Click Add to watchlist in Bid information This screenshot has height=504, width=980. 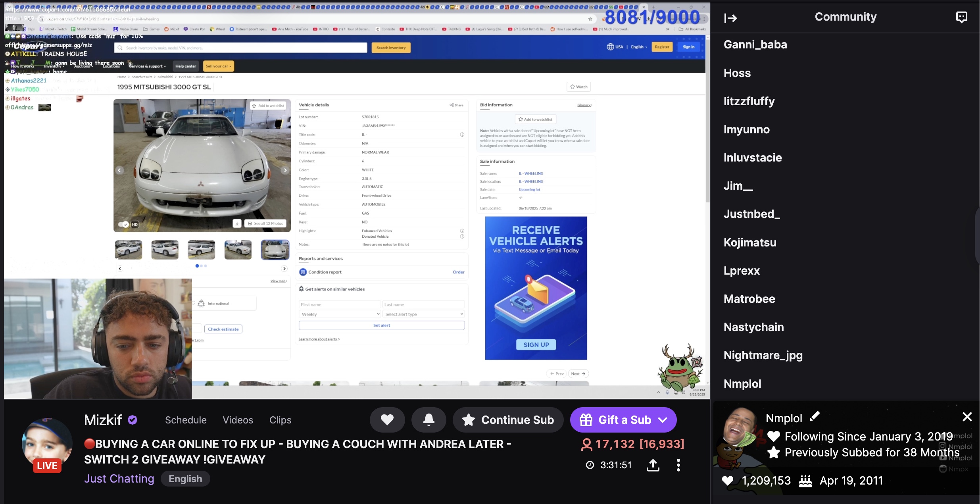point(536,119)
